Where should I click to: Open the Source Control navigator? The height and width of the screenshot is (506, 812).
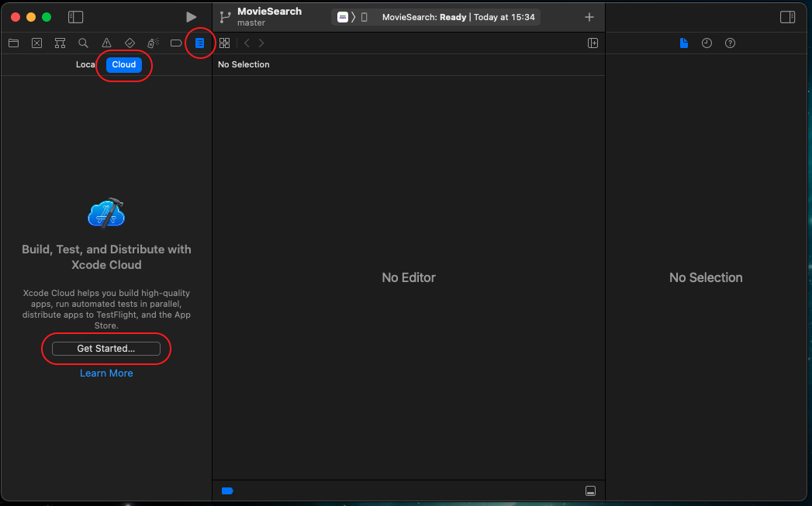click(36, 43)
